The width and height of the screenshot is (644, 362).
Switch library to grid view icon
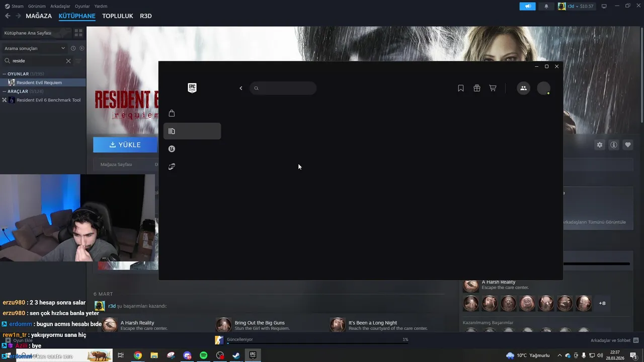coord(78,33)
